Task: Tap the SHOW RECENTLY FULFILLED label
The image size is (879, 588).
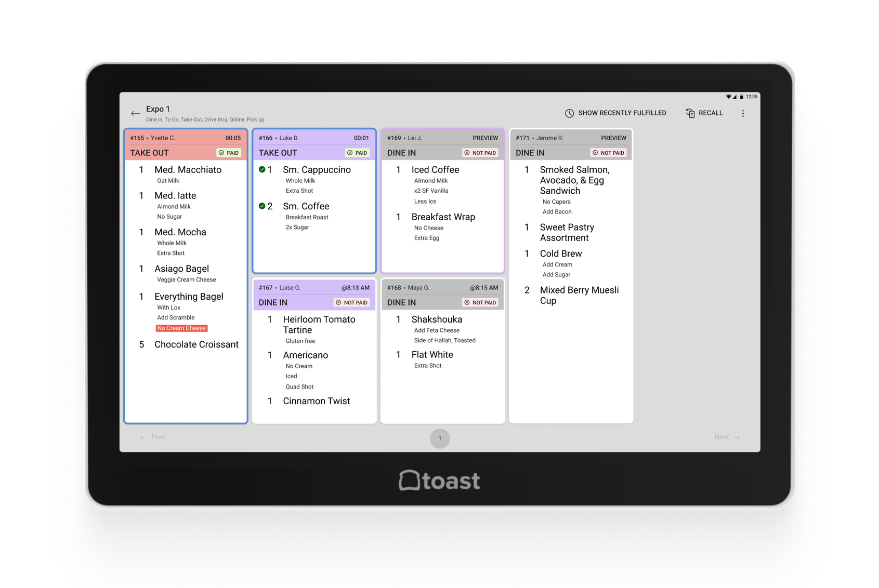Action: pos(622,113)
